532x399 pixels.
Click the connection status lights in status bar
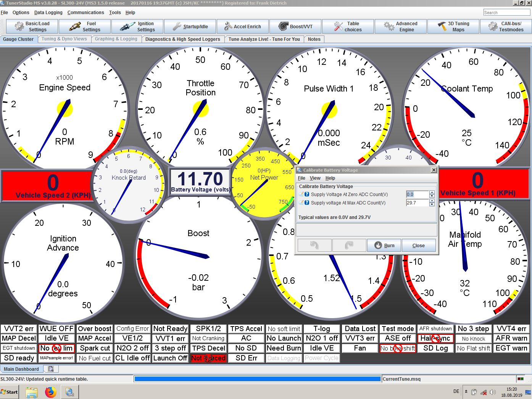click(x=520, y=379)
